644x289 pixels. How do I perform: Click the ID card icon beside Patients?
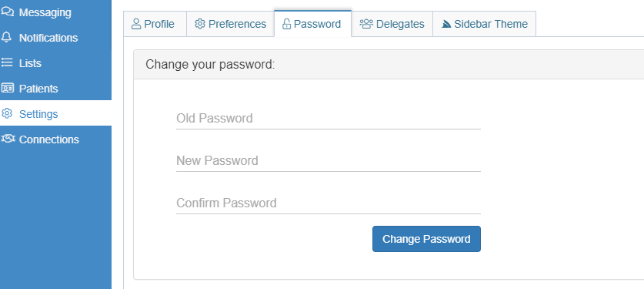point(8,88)
